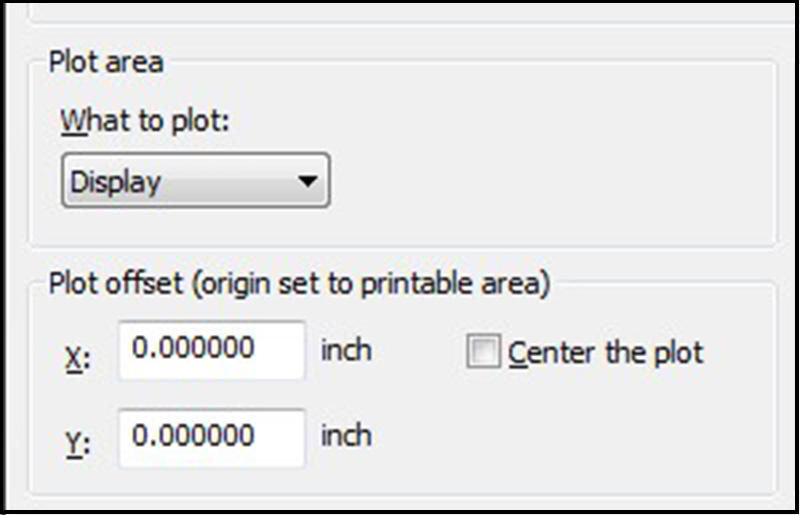The image size is (800, 515).
Task: Enable the Center the plot checkbox
Action: pos(483,353)
